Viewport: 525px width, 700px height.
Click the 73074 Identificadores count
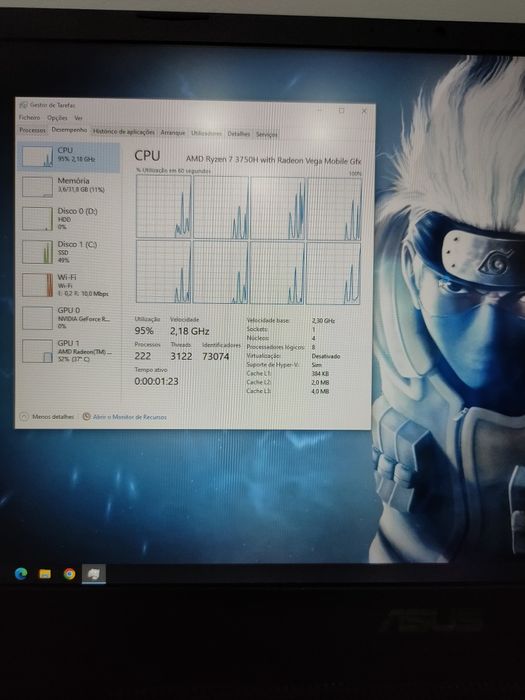coord(216,356)
